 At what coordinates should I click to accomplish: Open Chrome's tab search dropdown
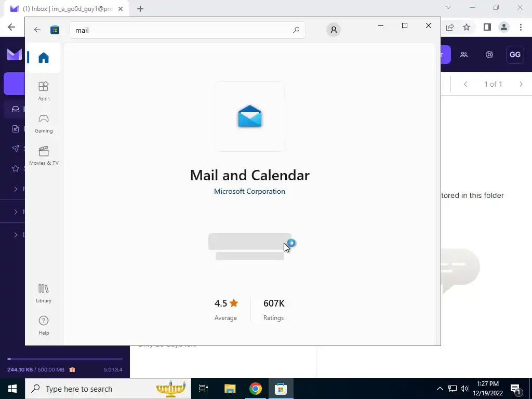click(x=448, y=7)
